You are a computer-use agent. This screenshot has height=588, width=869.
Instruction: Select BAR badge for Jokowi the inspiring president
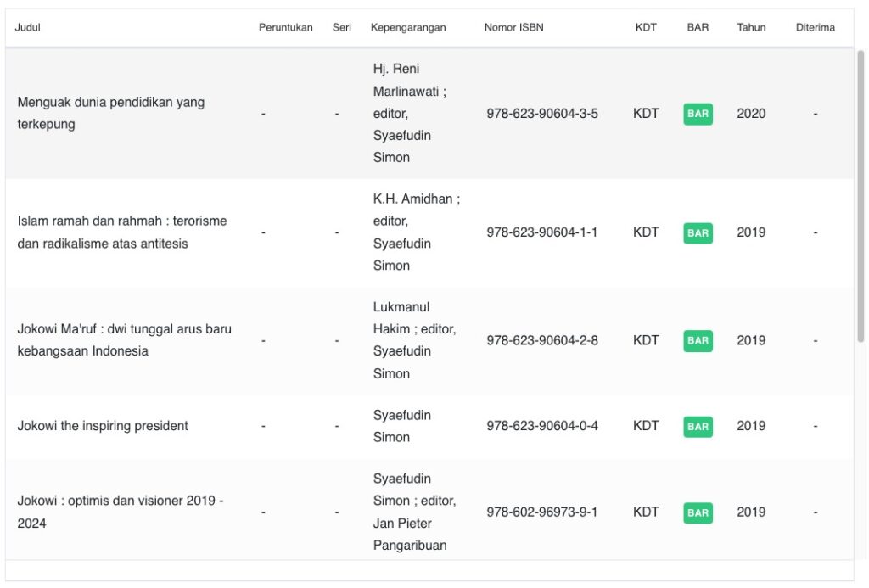coord(698,426)
